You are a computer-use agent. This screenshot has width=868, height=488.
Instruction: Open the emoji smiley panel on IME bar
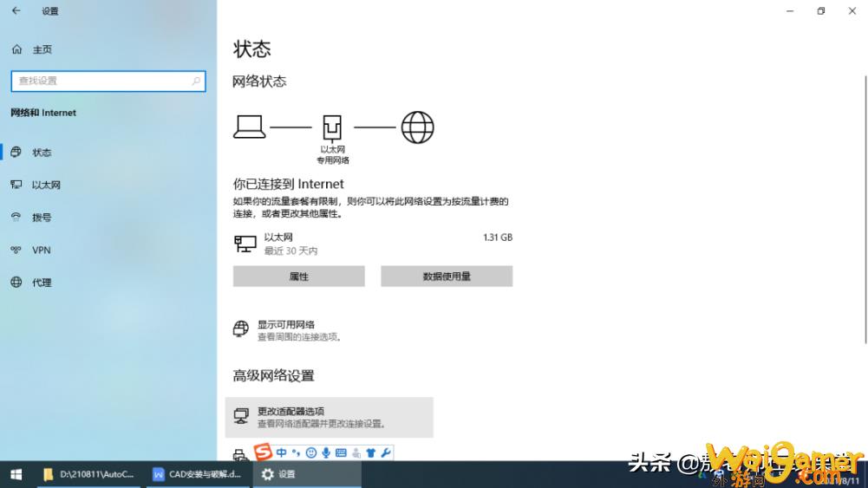(x=311, y=452)
